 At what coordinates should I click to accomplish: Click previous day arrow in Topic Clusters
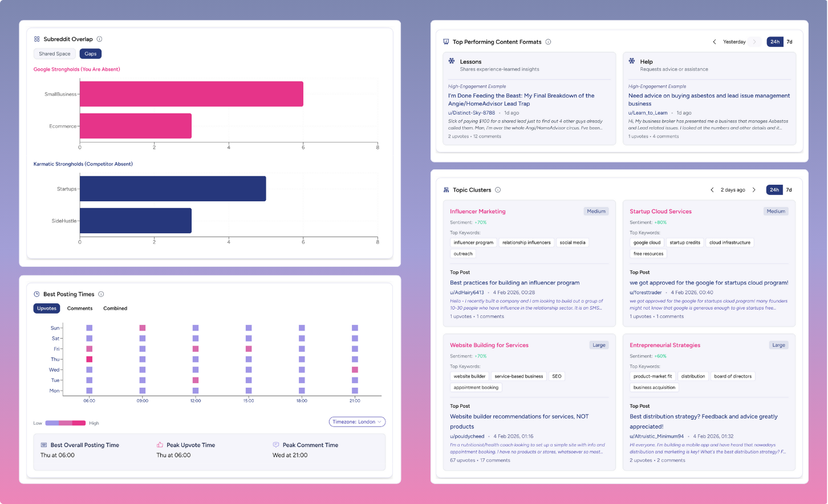[712, 190]
